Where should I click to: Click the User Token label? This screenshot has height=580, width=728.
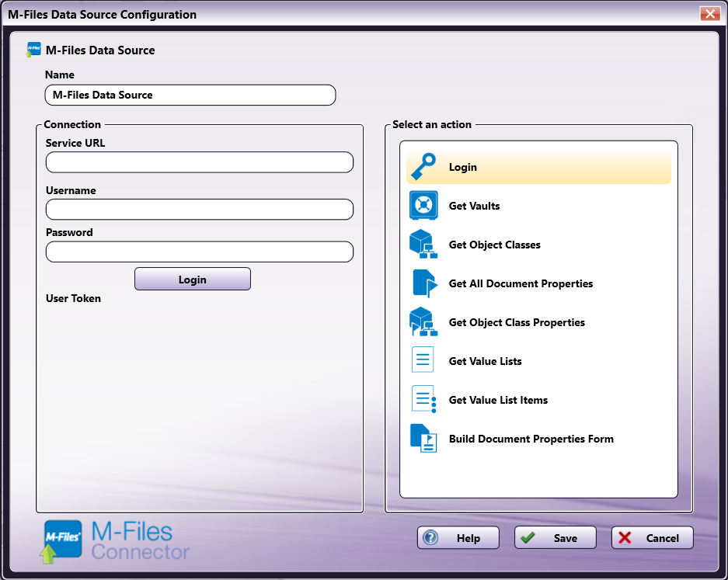(73, 298)
